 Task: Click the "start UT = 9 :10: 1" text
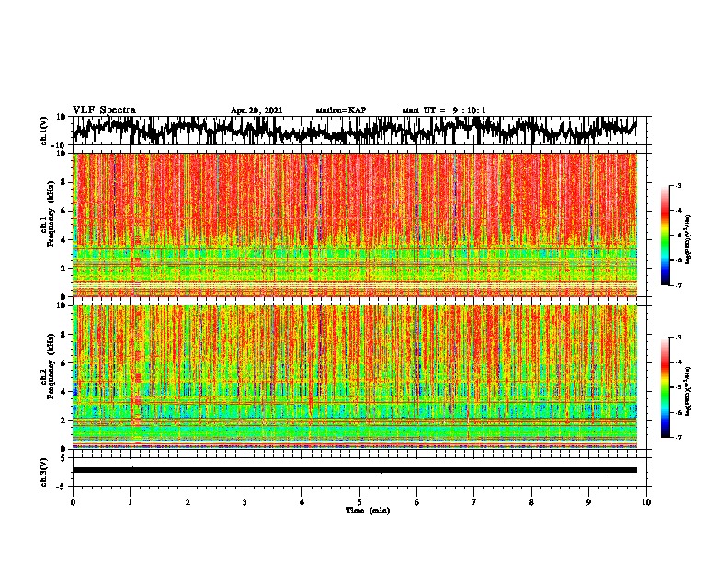444,110
